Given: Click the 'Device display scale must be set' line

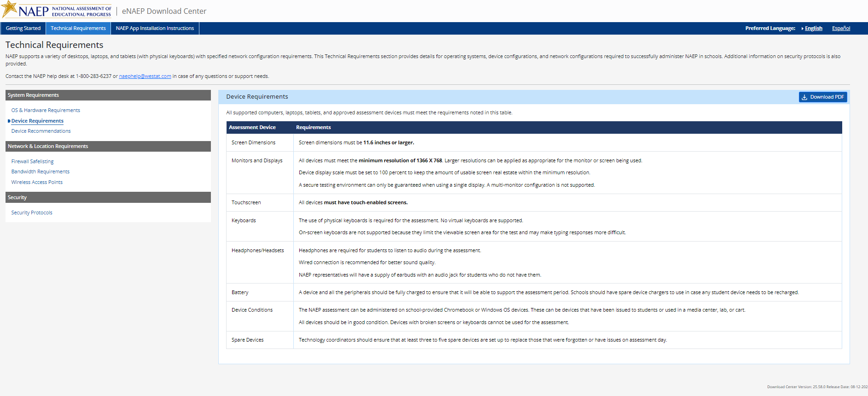Looking at the screenshot, I should tap(444, 172).
